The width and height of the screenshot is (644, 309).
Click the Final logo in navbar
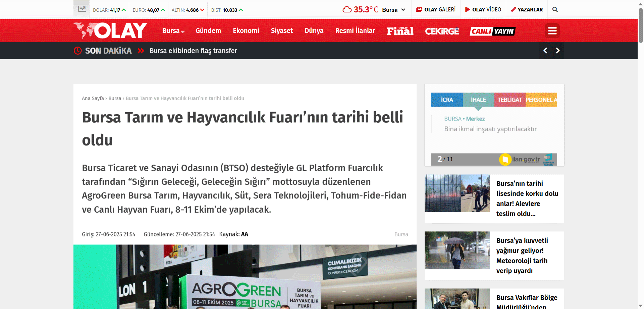pyautogui.click(x=400, y=31)
